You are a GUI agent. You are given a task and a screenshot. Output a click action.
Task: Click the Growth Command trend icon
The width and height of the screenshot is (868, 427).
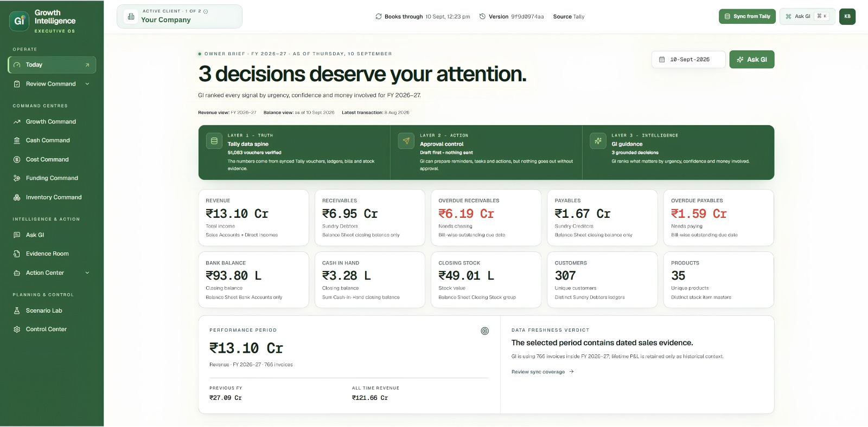17,122
